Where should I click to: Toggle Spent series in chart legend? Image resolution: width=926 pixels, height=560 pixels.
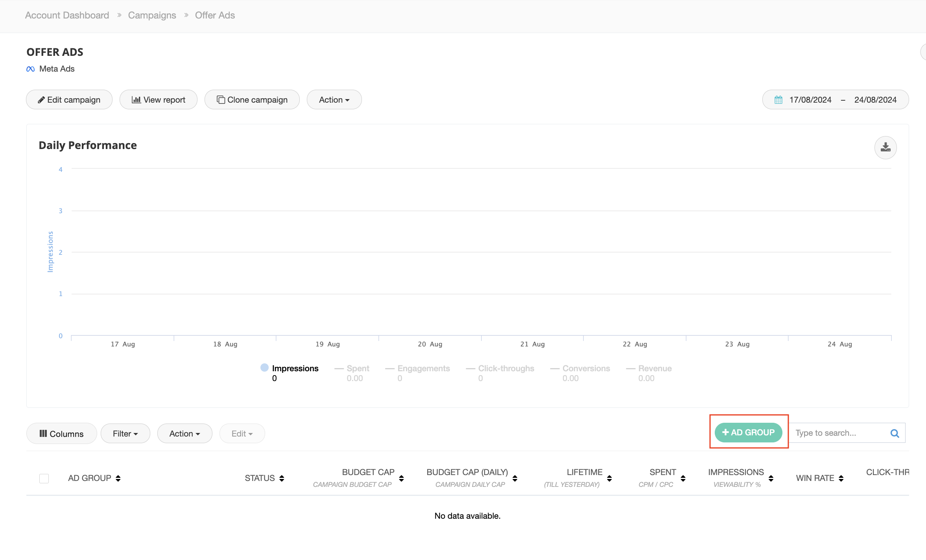tap(358, 368)
